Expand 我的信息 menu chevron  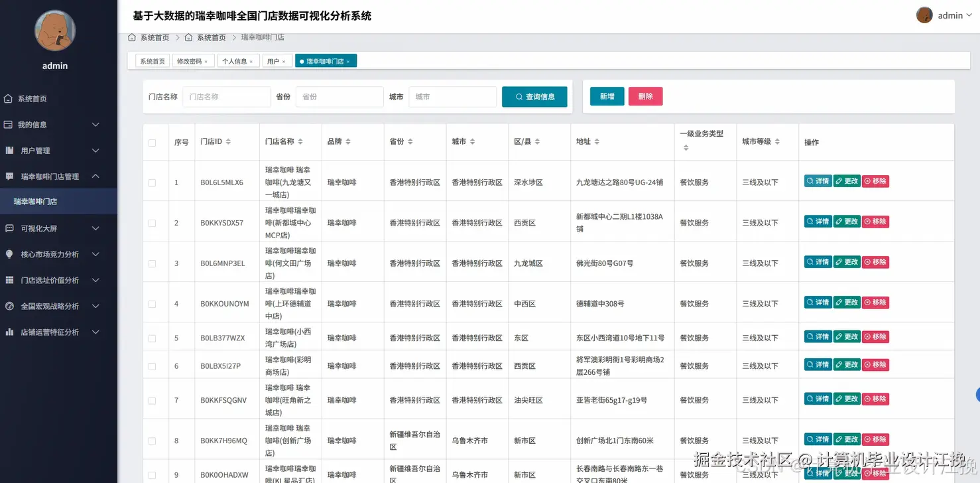click(95, 125)
